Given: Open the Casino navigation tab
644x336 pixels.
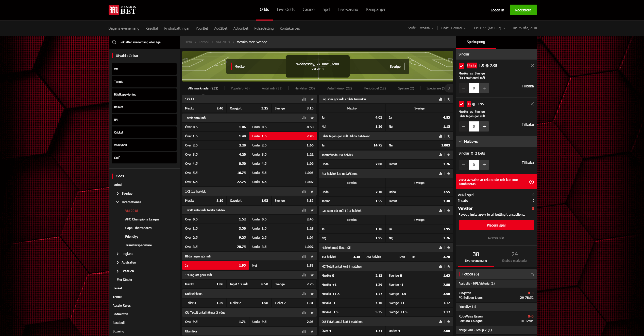Looking at the screenshot, I should point(308,9).
